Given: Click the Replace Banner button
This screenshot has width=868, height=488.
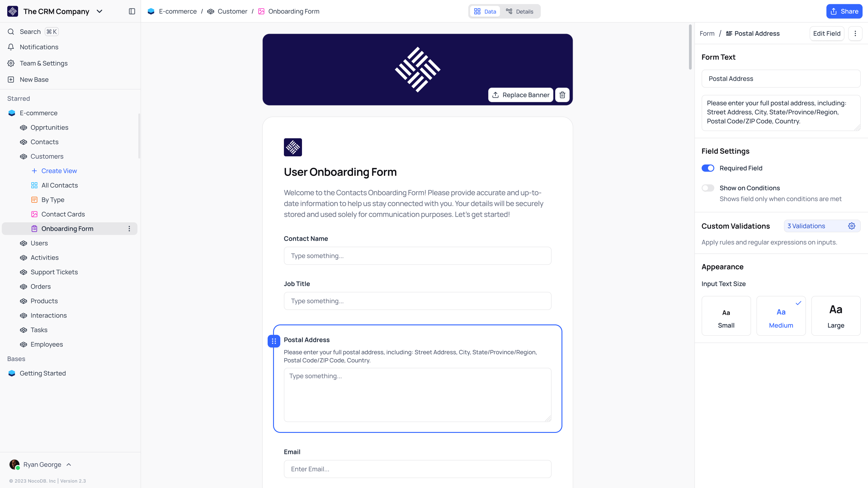Looking at the screenshot, I should [520, 95].
